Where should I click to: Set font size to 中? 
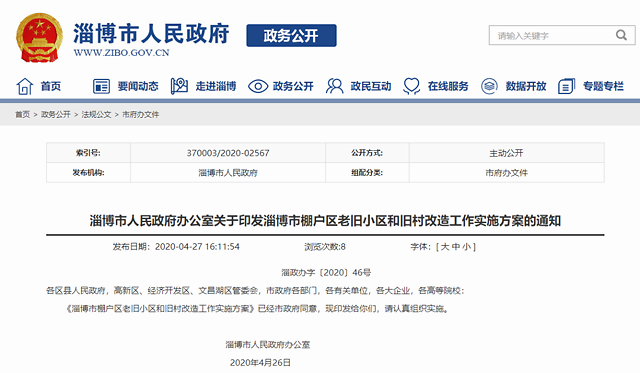(x=456, y=246)
